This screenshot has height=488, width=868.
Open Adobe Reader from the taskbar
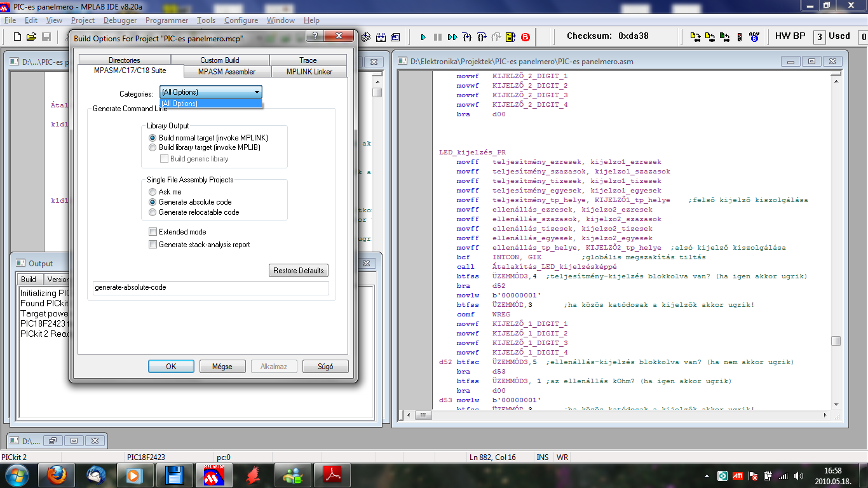pyautogui.click(x=333, y=475)
